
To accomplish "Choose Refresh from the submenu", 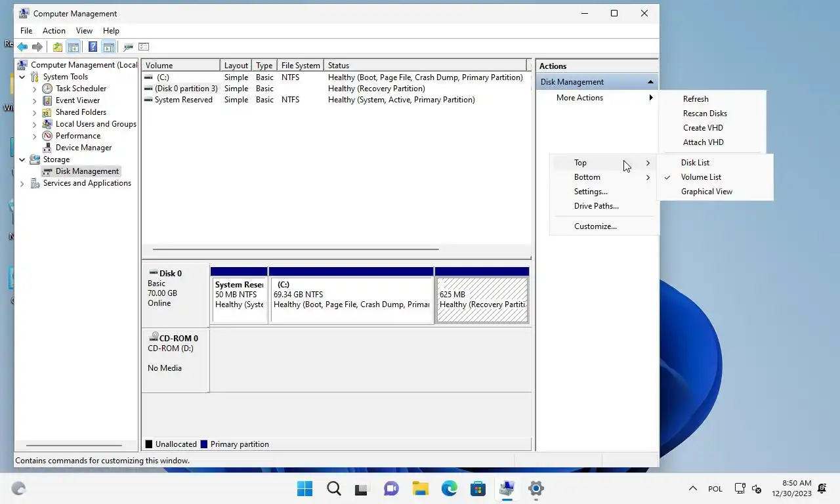I will pyautogui.click(x=713, y=99).
